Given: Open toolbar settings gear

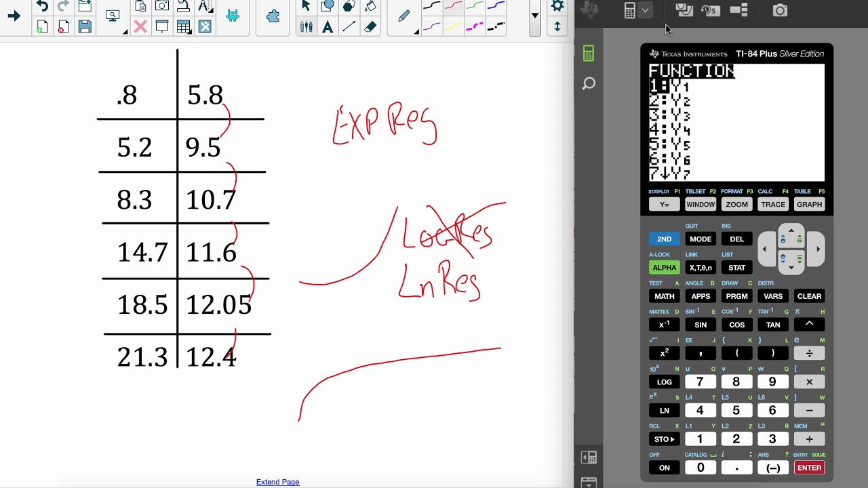Looking at the screenshot, I should (x=557, y=7).
